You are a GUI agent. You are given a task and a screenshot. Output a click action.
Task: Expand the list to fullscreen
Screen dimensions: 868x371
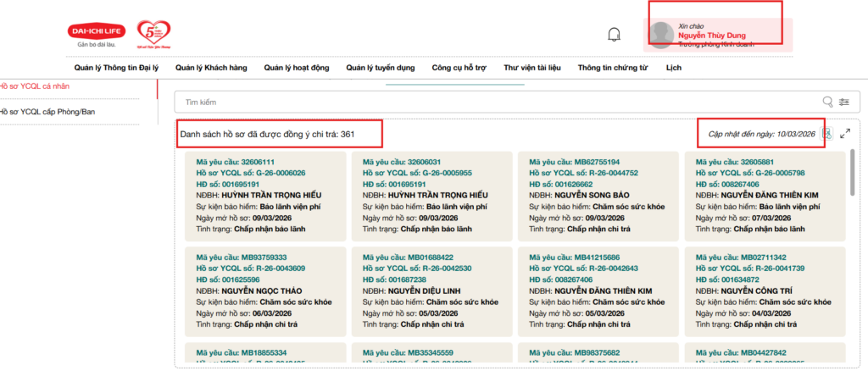(x=845, y=134)
